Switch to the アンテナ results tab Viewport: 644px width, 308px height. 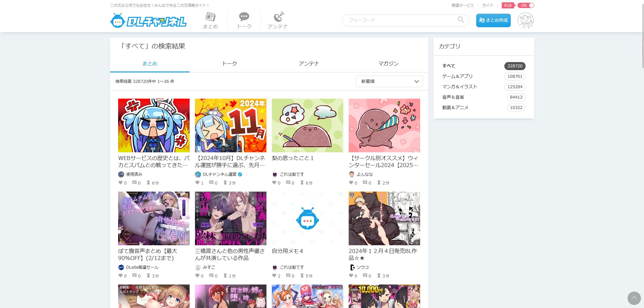tap(309, 64)
